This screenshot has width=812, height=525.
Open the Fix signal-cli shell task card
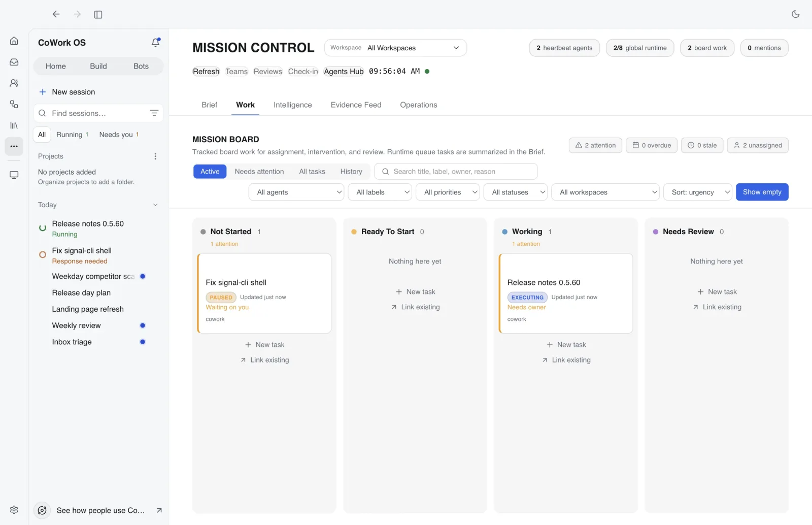point(264,293)
